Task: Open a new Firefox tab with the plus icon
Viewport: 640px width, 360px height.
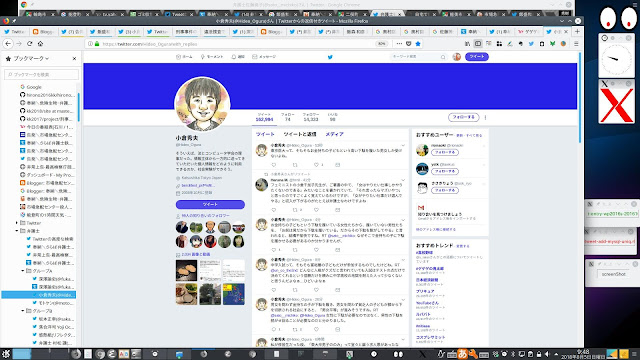Action: coord(577,31)
